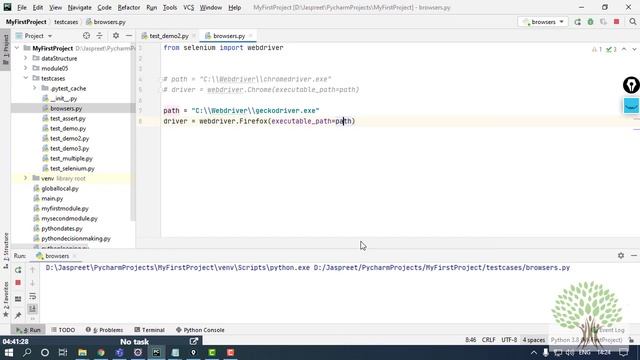Open the Python Console tool window
The height and width of the screenshot is (360, 640).
click(x=200, y=330)
